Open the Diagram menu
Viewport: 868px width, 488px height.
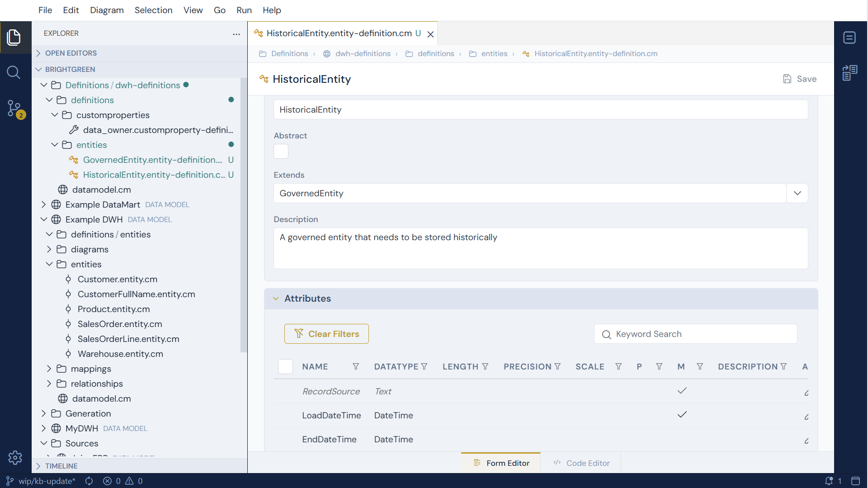coord(107,10)
